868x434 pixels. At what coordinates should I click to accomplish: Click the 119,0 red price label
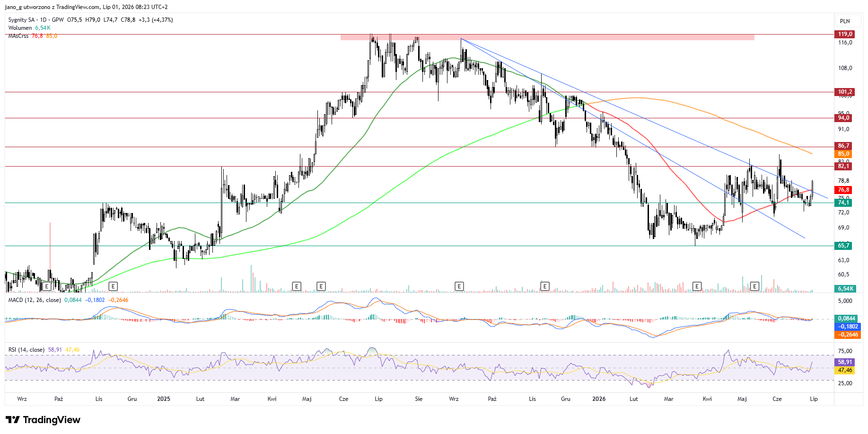pyautogui.click(x=845, y=34)
